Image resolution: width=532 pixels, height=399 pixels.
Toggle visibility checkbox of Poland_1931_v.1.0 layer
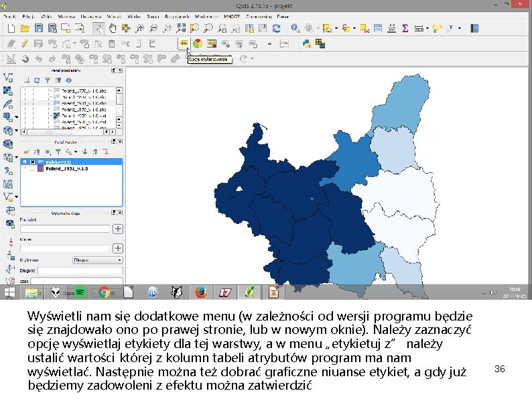pyautogui.click(x=32, y=168)
